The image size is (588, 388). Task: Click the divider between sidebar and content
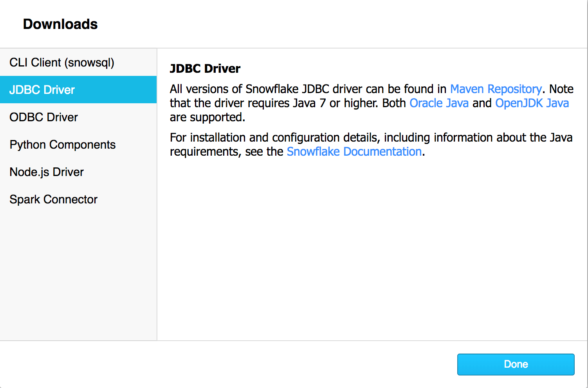tap(157, 196)
